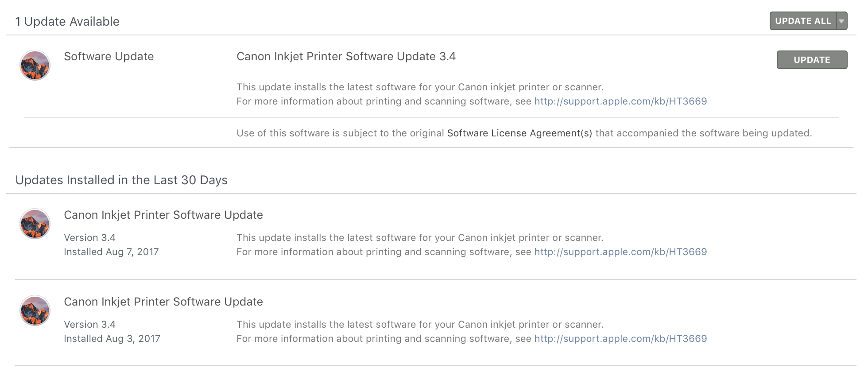Click the '1 Update Available' heading
Screen dimensions: 868x372
[x=67, y=22]
